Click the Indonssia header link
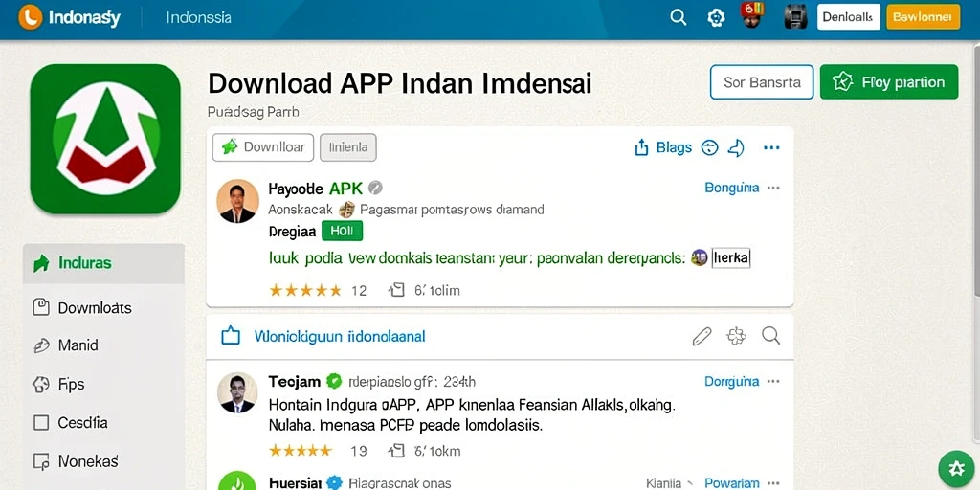Image resolution: width=980 pixels, height=490 pixels. pyautogui.click(x=199, y=17)
